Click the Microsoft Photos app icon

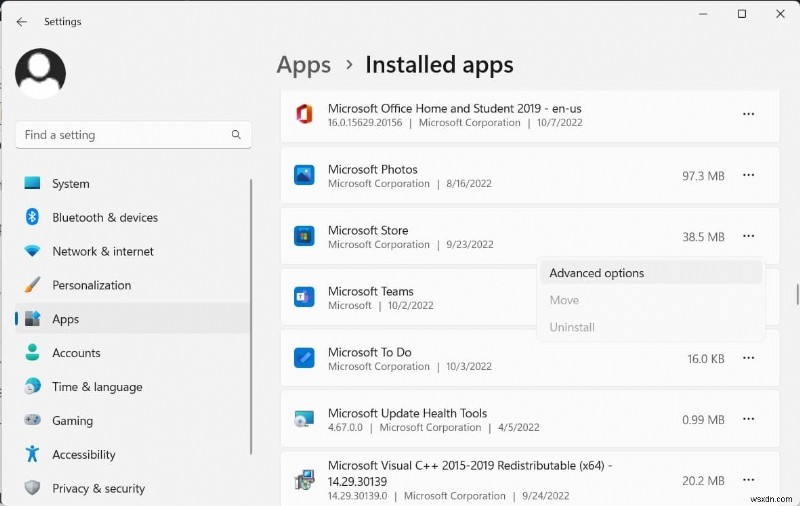click(x=304, y=175)
